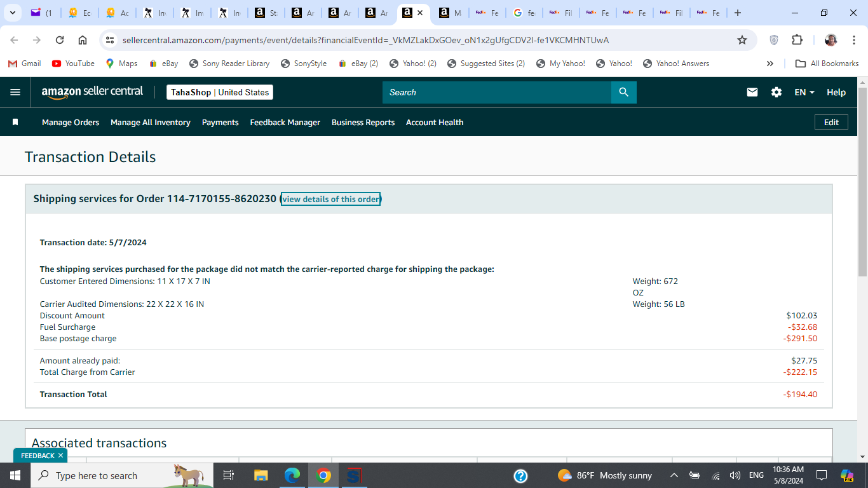The height and width of the screenshot is (488, 868).
Task: Open YouTube bookmark
Action: point(73,64)
